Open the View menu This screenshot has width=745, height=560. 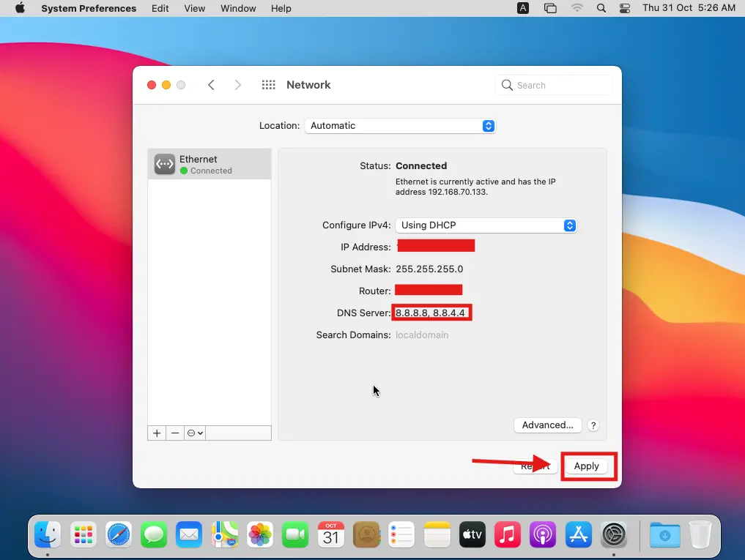coord(195,8)
